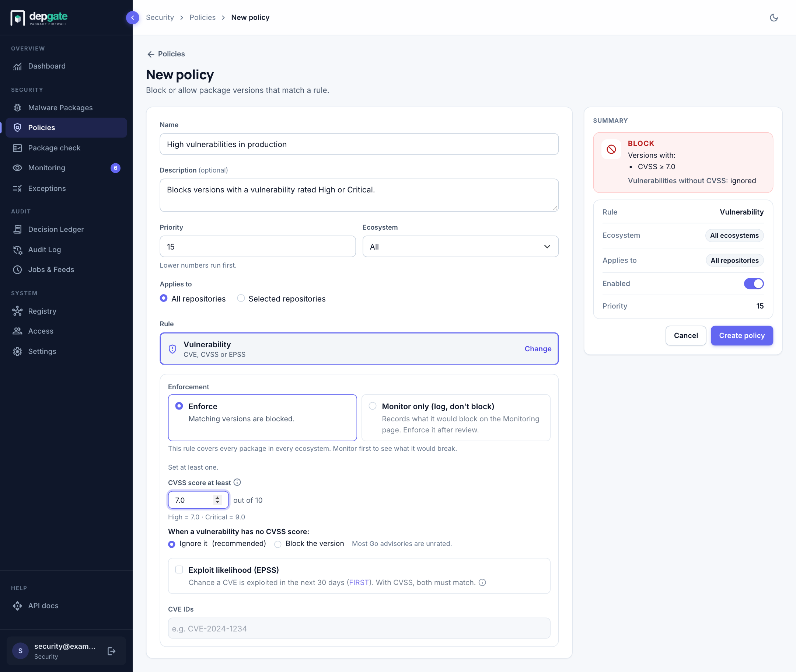
Task: Open the FIRST link in EPSS description
Action: [359, 582]
